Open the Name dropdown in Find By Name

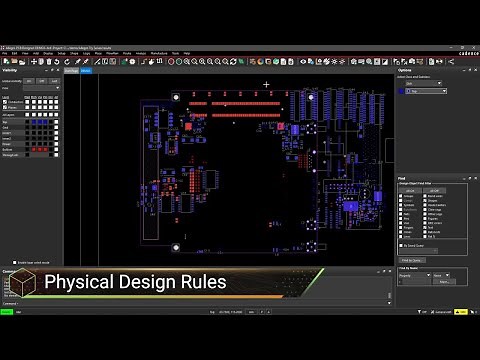[441, 275]
